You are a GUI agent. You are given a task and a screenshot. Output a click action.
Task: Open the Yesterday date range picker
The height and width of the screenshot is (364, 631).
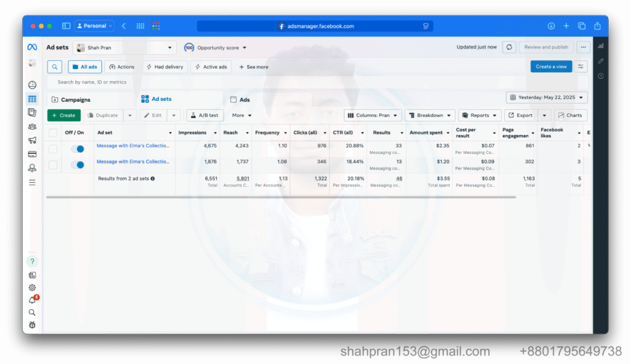[547, 97]
